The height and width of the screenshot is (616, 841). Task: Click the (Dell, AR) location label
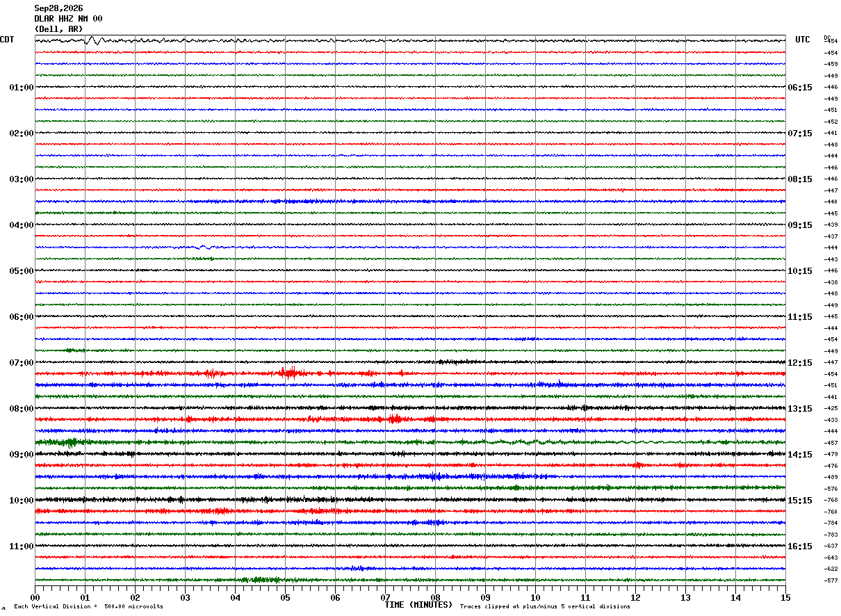coord(58,29)
